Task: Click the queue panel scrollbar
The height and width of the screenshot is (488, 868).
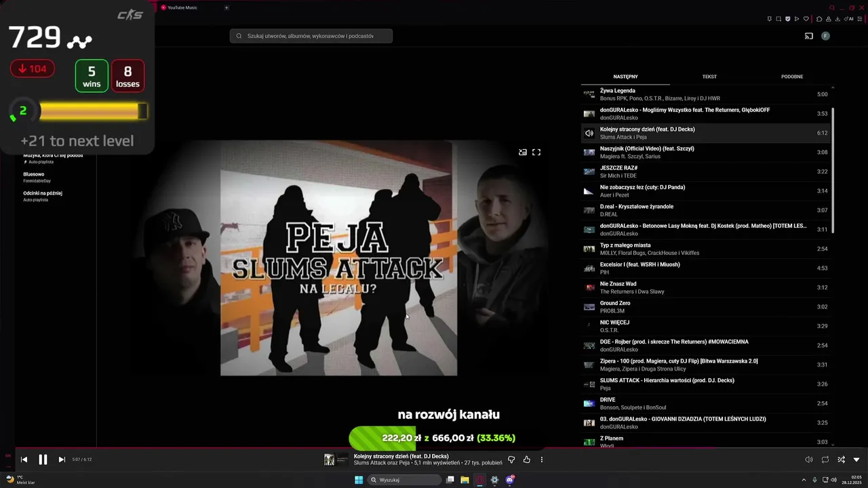Action: [833, 169]
